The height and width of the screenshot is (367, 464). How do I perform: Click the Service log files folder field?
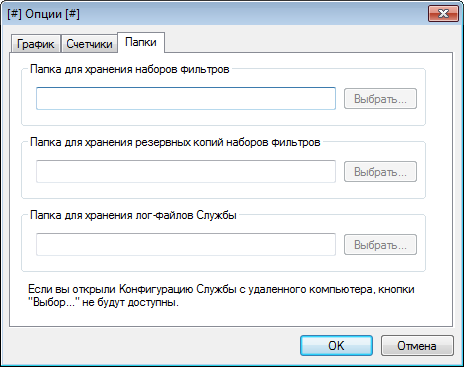[x=186, y=244]
